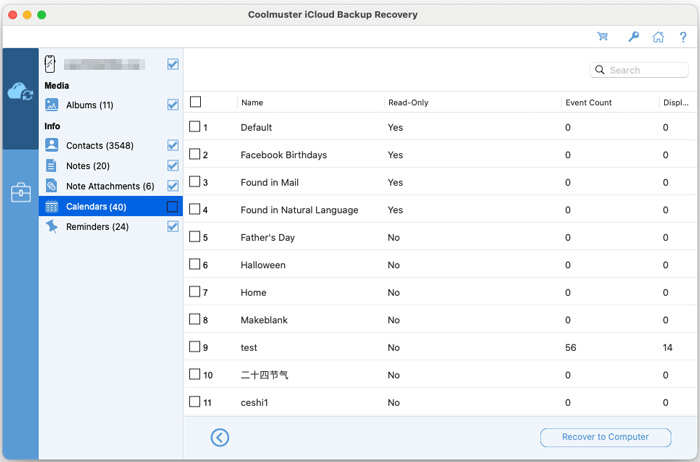700x462 pixels.
Task: Click event count 56 in test row
Action: [571, 347]
